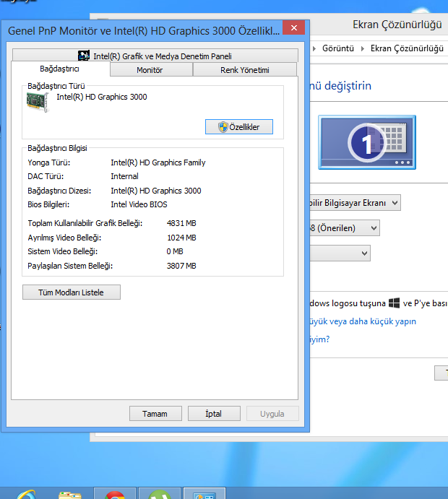
Task: Click Görüntü in the breadcrumb path
Action: pyautogui.click(x=338, y=48)
